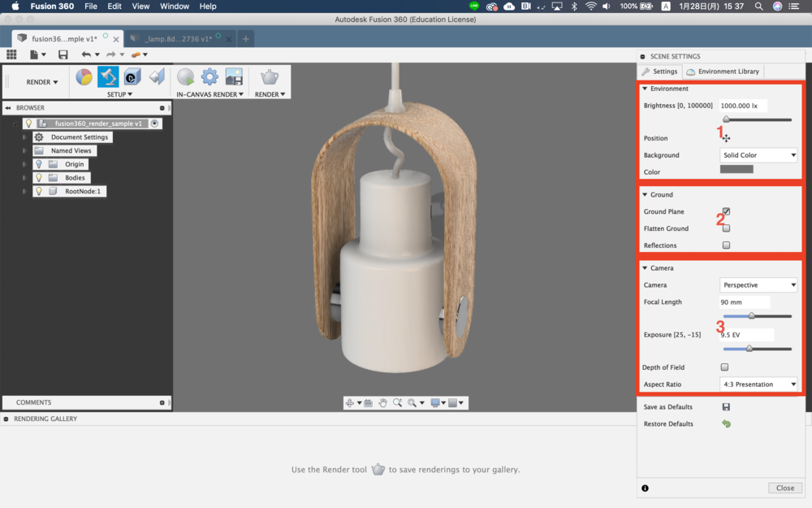Toggle visibility lightbulb for Bodies folder
Image resolution: width=812 pixels, height=508 pixels.
38,178
